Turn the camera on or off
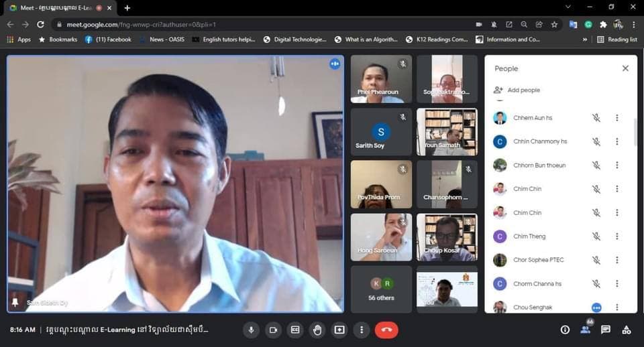The height and width of the screenshot is (347, 644). click(273, 330)
